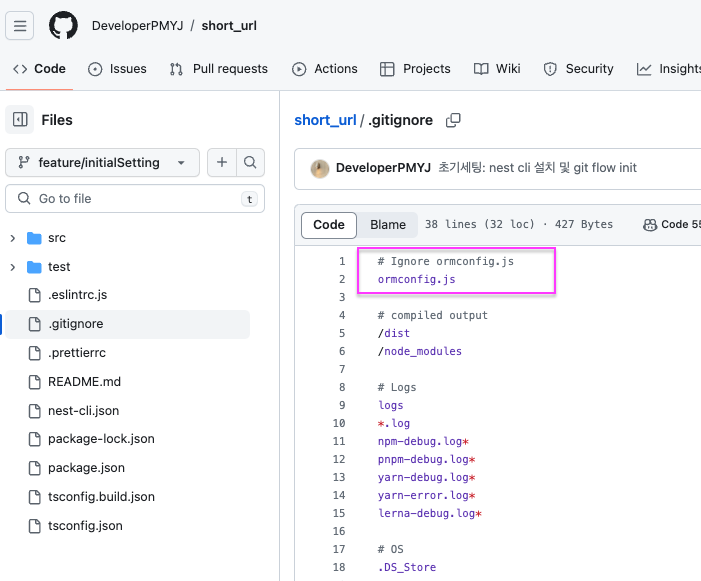Switch to the Insights tab
701x581 pixels.
point(668,69)
